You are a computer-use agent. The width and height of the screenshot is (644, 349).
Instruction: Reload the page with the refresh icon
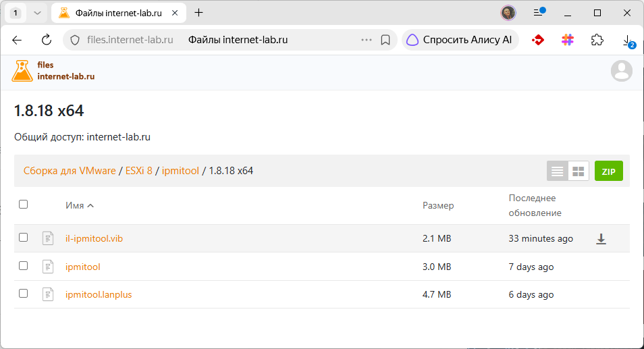(47, 40)
